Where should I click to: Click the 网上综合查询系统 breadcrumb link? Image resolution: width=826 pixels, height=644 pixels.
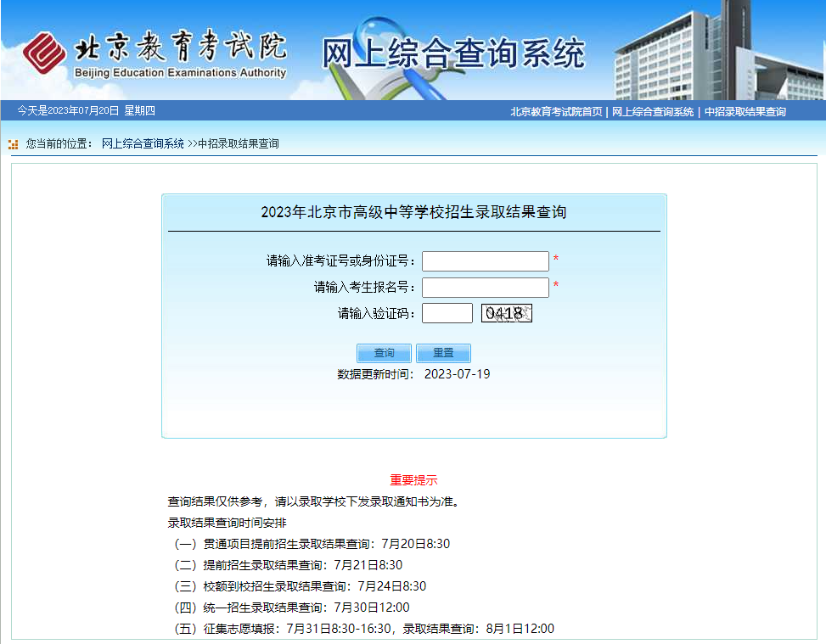(143, 144)
